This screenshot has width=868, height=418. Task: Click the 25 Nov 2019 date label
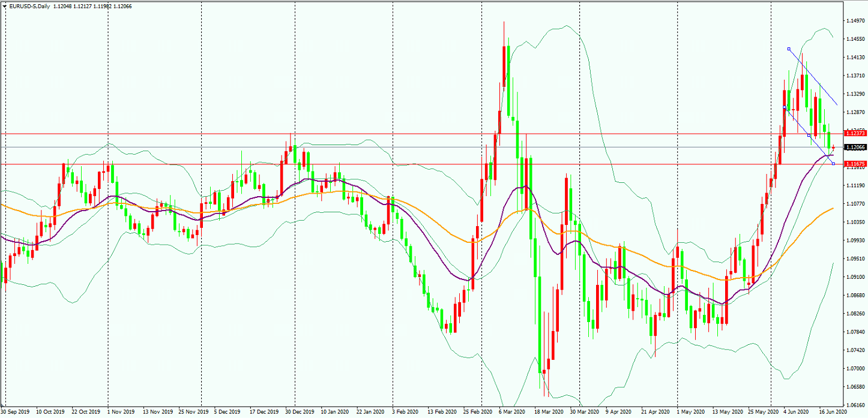tap(193, 413)
